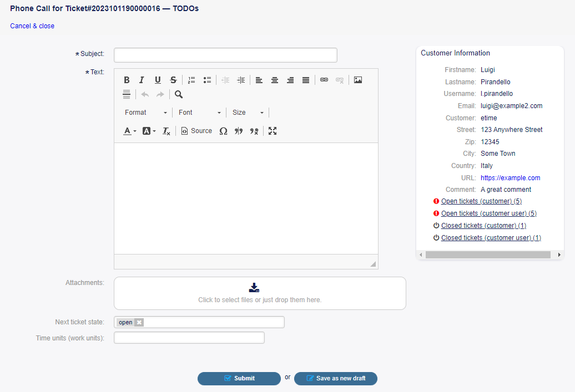This screenshot has width=575, height=392.
Task: Toggle underline formatting
Action: 158,80
